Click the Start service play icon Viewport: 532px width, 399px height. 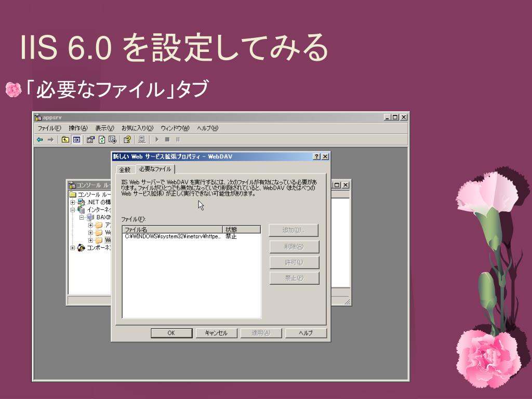click(157, 139)
